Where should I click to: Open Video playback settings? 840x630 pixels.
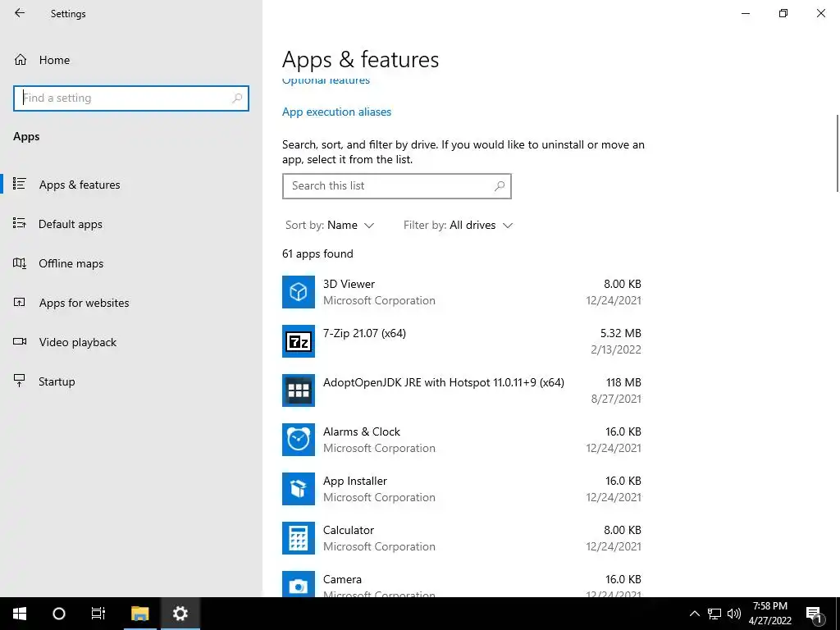[77, 342]
